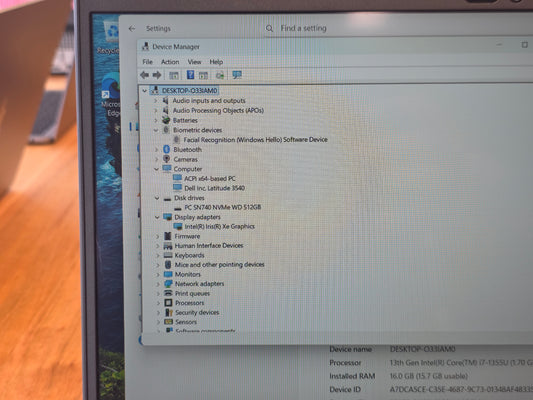Select the Sensors label

tap(186, 322)
